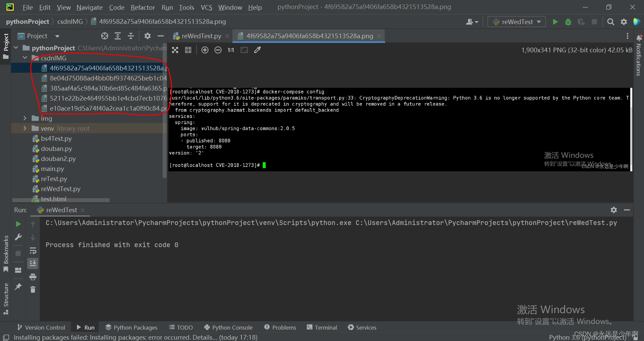
Task: Fit image zoom to window
Action: pos(244,50)
